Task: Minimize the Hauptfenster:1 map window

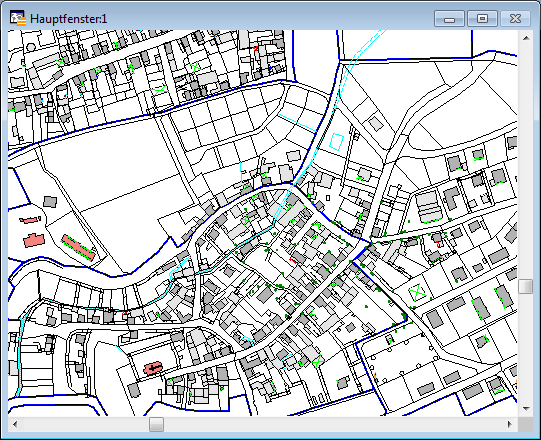Action: point(449,19)
